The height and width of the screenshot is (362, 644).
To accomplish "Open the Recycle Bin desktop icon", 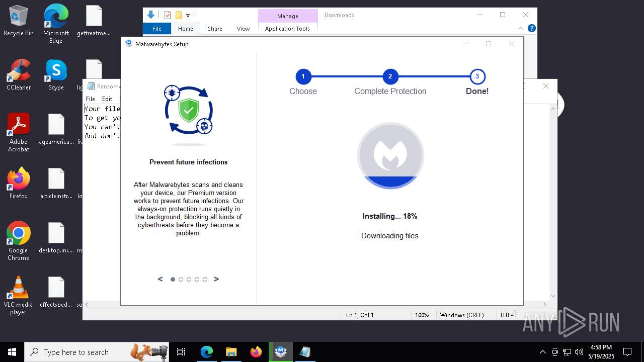I will click(x=19, y=21).
